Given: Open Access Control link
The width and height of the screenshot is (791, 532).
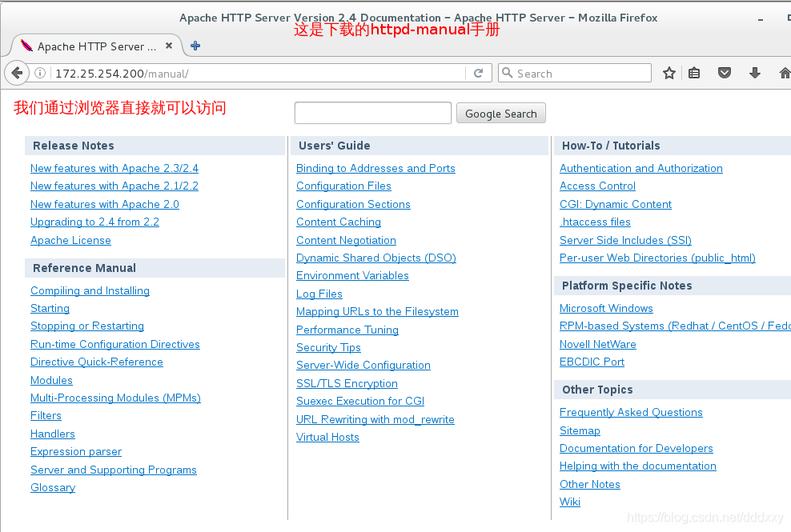Looking at the screenshot, I should pyautogui.click(x=597, y=186).
